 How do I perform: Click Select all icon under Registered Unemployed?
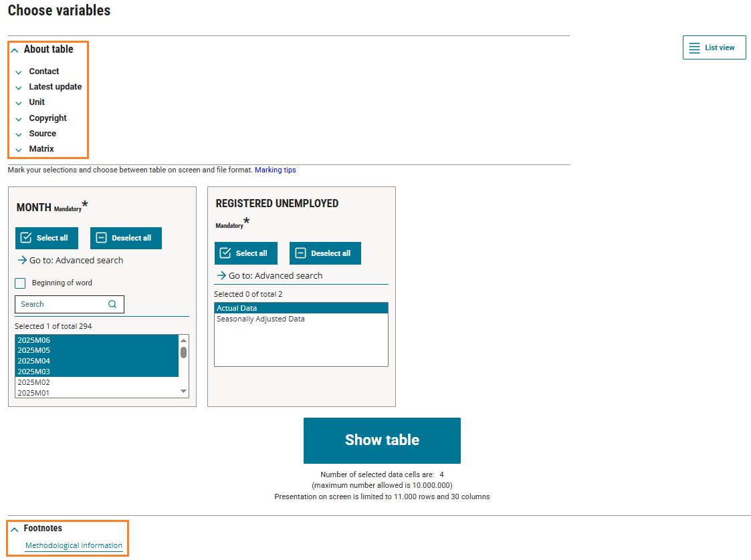pyautogui.click(x=225, y=253)
